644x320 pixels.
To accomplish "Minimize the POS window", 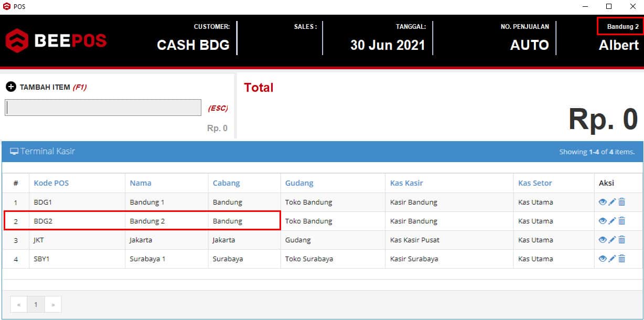I will tap(585, 6).
